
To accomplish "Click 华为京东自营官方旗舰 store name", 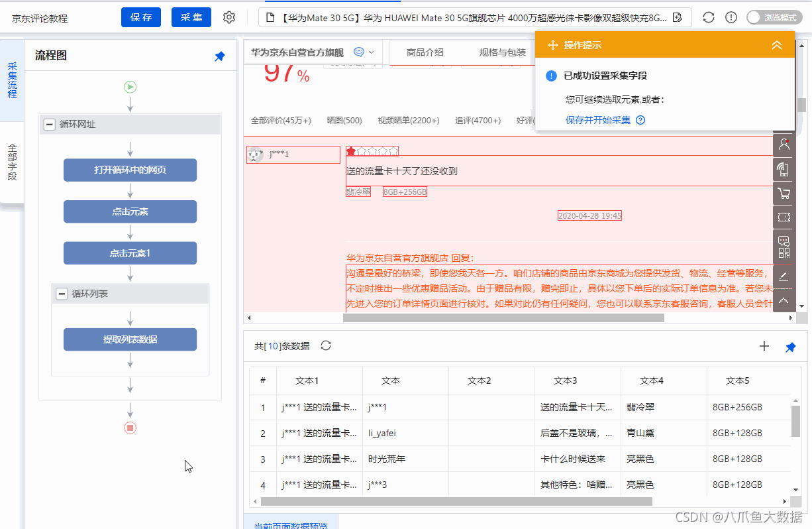I will [297, 52].
